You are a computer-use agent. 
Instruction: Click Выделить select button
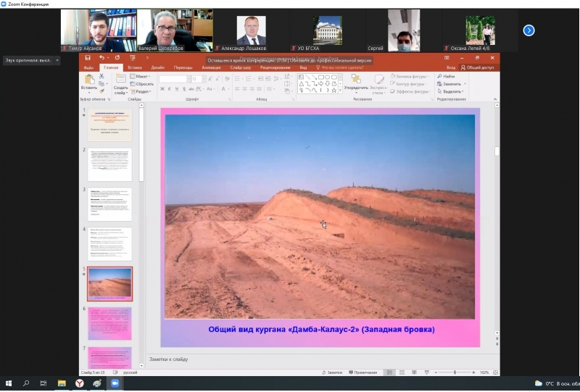451,91
